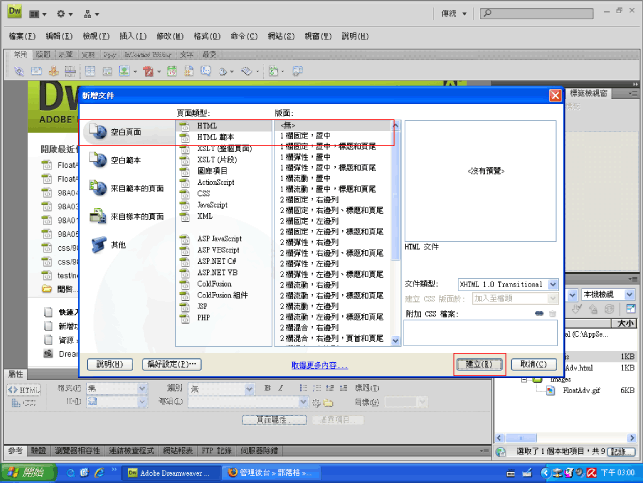Open 檢視(V) menu
Screen dimensions: 643x483
(x=96, y=36)
